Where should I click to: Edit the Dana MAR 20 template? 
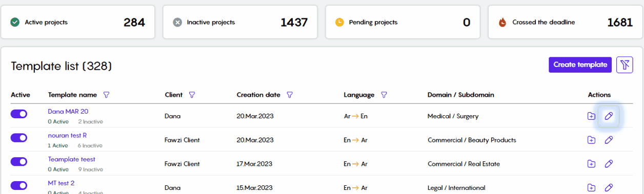(x=609, y=116)
